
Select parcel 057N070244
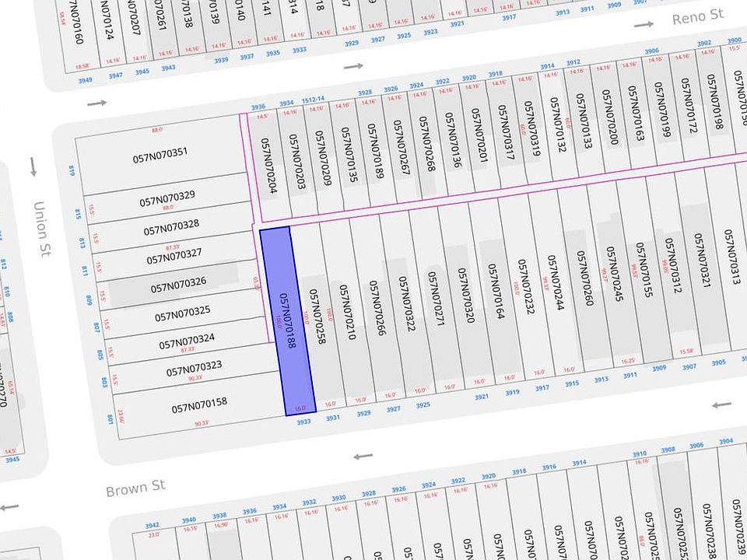[x=556, y=283]
